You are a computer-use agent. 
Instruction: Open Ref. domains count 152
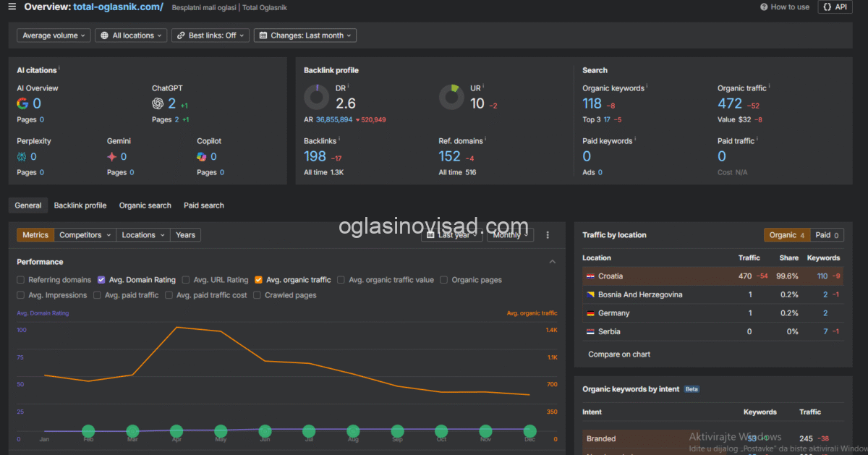(x=450, y=156)
